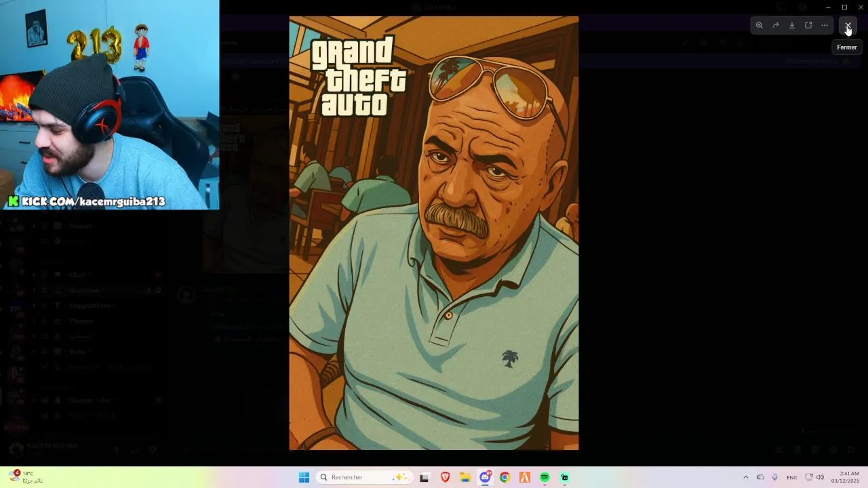Open the green Kick app in taskbar
868x488 pixels.
[564, 478]
